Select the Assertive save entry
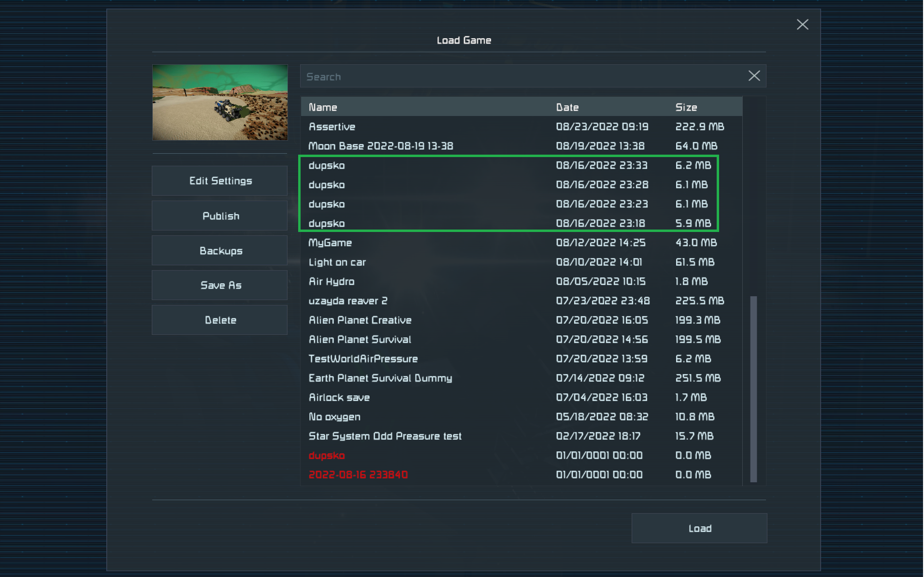Screen dimensions: 924x577 (332, 127)
